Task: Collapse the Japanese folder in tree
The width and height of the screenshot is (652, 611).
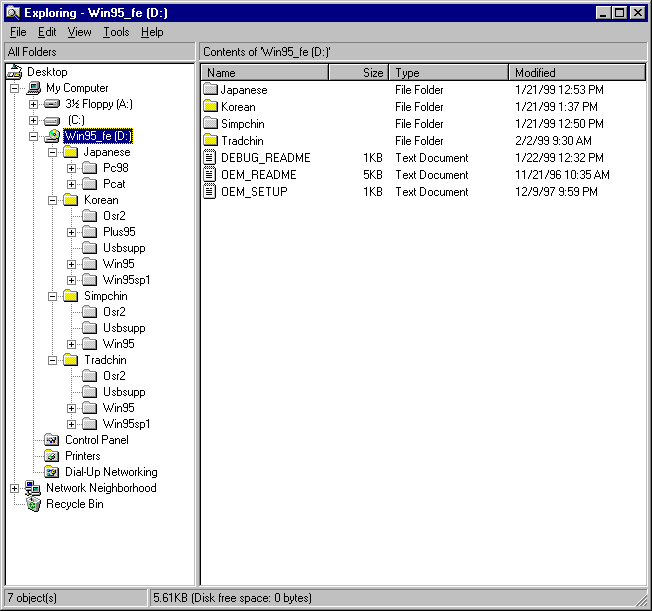Action: (x=53, y=152)
